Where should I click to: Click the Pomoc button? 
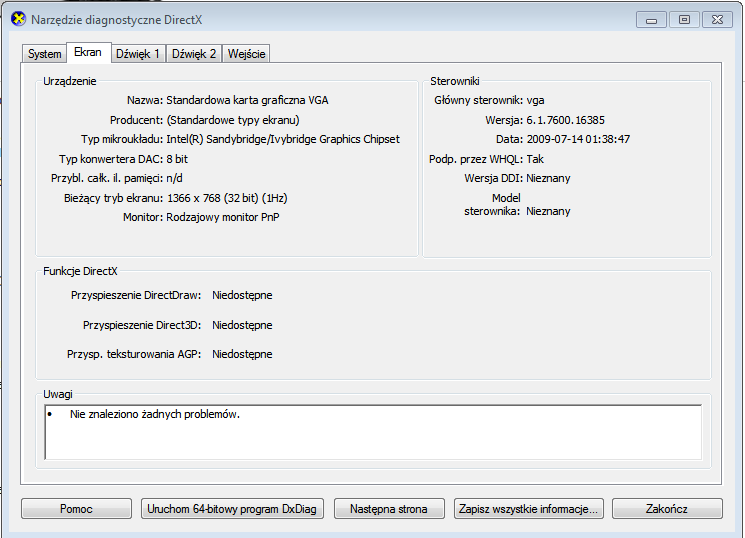click(76, 509)
